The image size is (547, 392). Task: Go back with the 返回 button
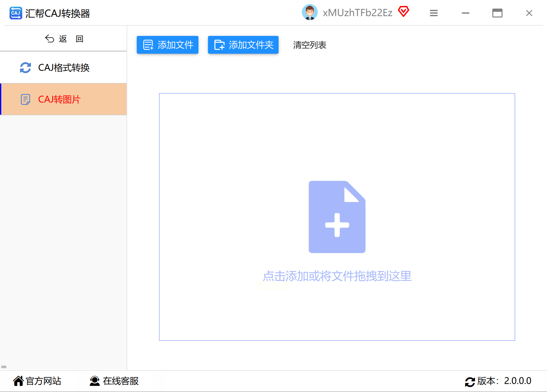64,39
